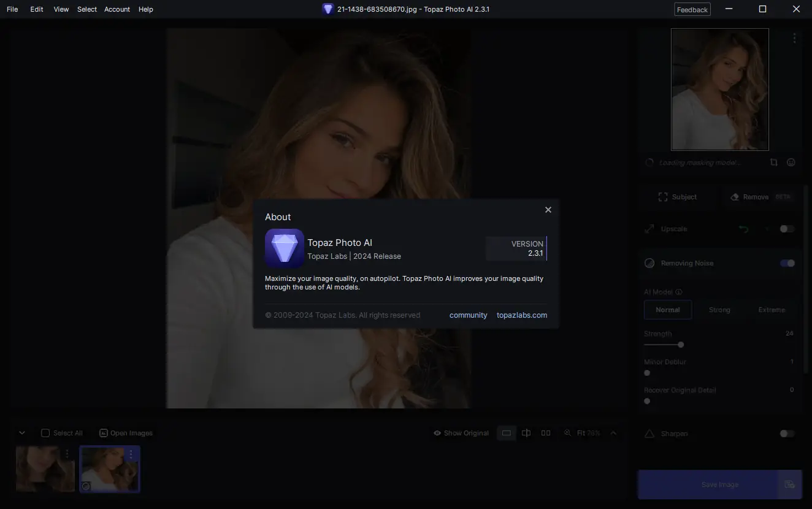Open the community link
Image resolution: width=812 pixels, height=509 pixels.
[x=468, y=315]
